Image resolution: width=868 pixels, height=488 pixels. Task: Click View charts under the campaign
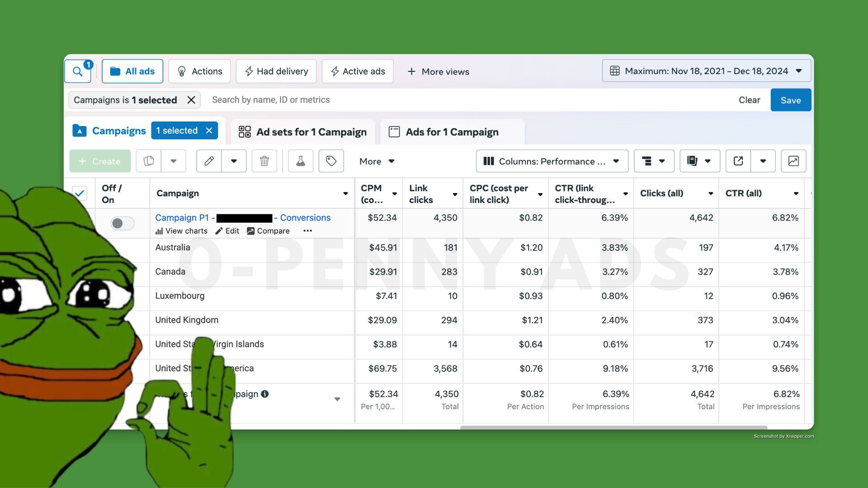[x=181, y=231]
